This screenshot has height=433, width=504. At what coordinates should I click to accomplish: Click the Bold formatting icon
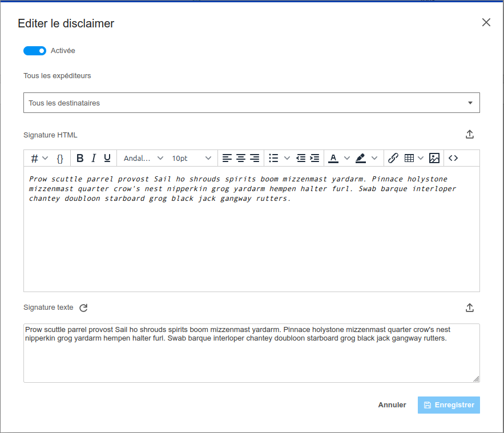click(80, 158)
